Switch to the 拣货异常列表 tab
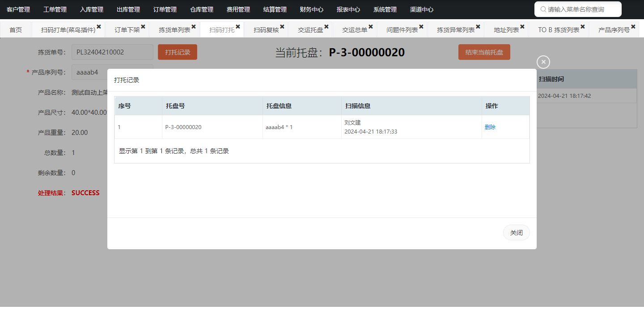The height and width of the screenshot is (314, 644). click(456, 30)
